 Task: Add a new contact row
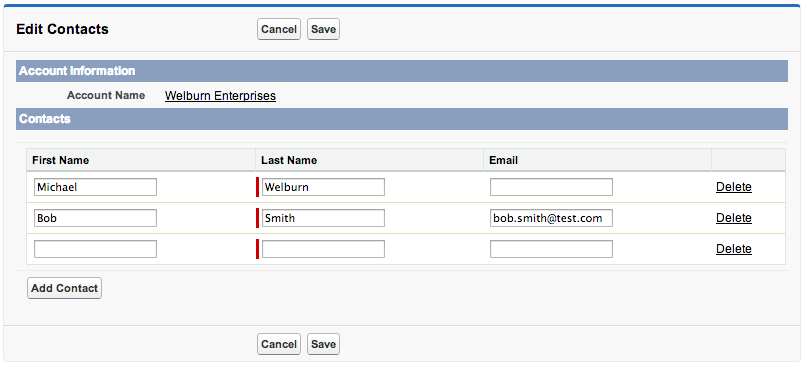(x=64, y=288)
